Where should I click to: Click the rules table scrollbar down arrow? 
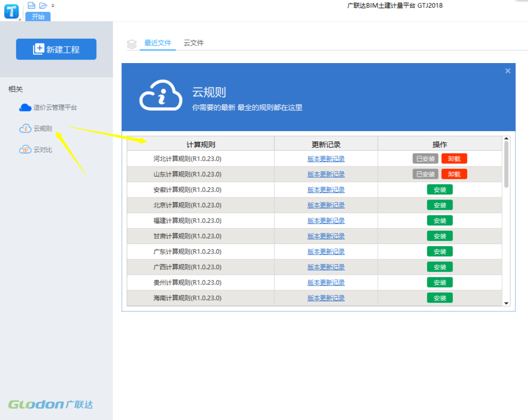506,303
